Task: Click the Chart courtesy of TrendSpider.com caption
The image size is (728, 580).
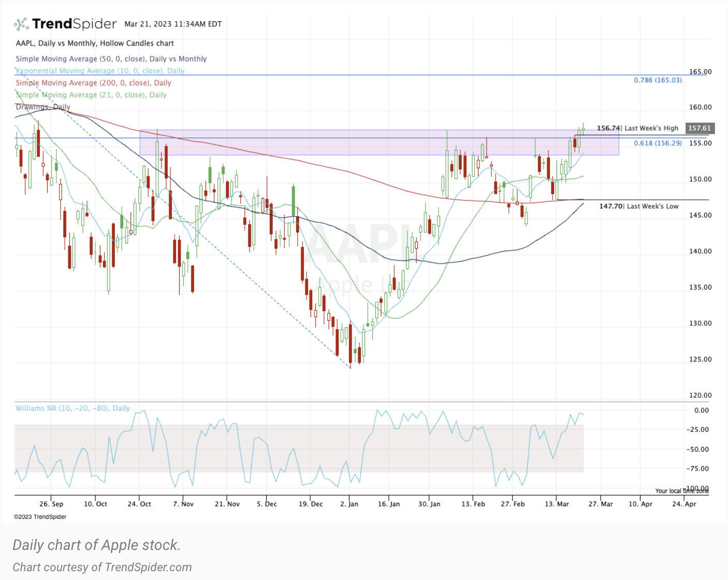Action: tap(102, 568)
